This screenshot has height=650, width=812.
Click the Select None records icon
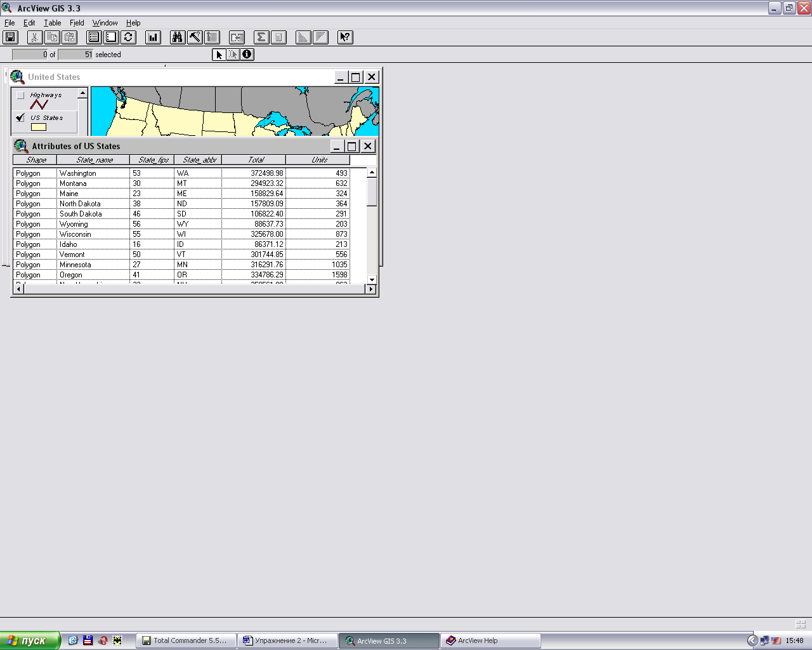tap(111, 37)
